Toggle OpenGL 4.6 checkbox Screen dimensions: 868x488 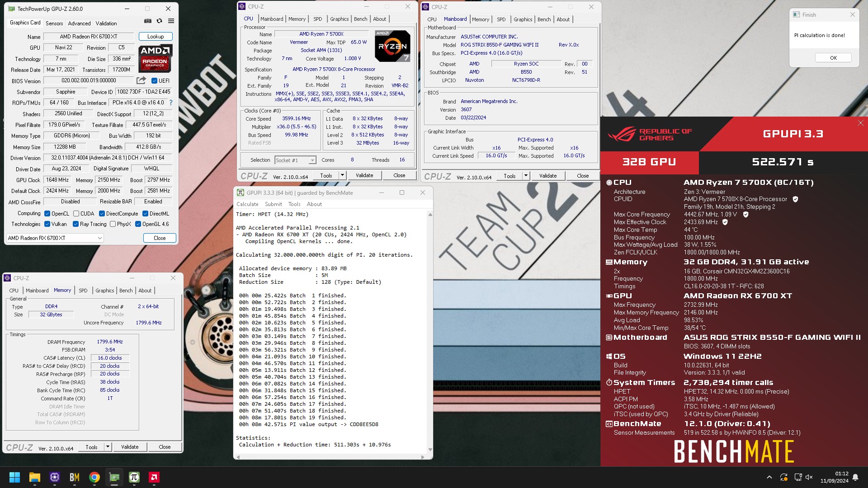[x=138, y=224]
